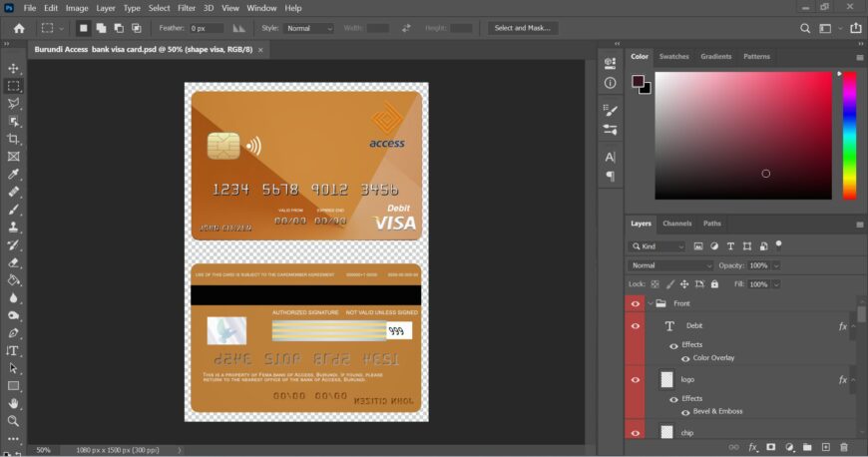This screenshot has width=868, height=457.
Task: Click the Select and Mask button
Action: (x=522, y=28)
